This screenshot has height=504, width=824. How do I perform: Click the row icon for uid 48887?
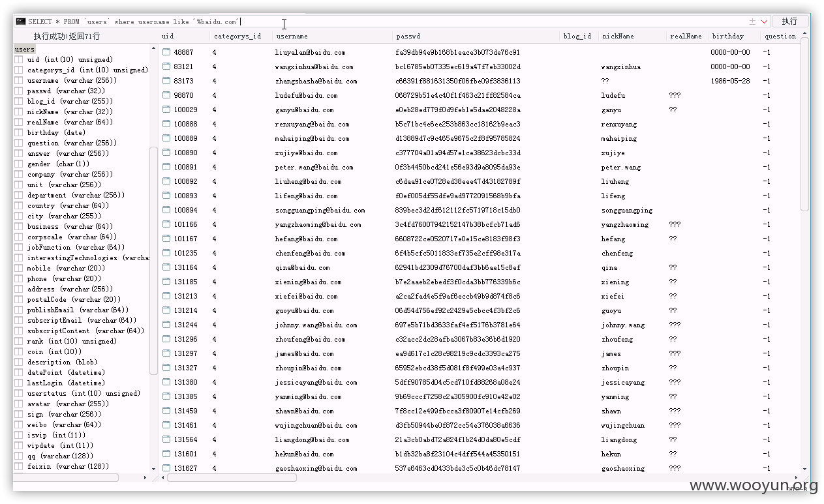point(166,52)
